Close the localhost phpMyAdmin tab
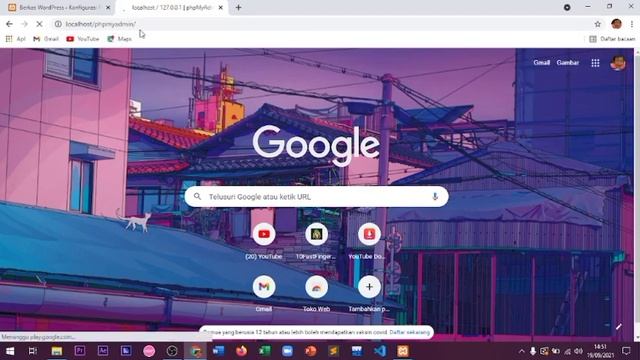640x360 pixels. click(221, 7)
